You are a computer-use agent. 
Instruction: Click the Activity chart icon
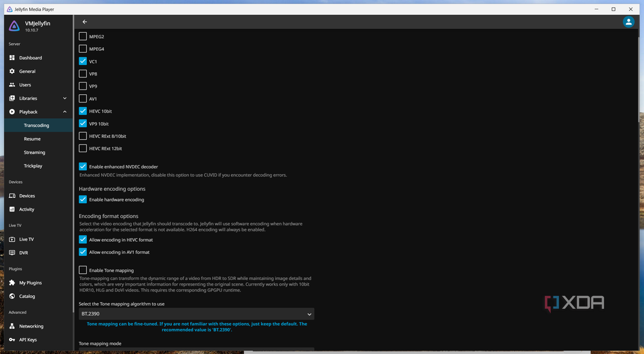pos(12,210)
